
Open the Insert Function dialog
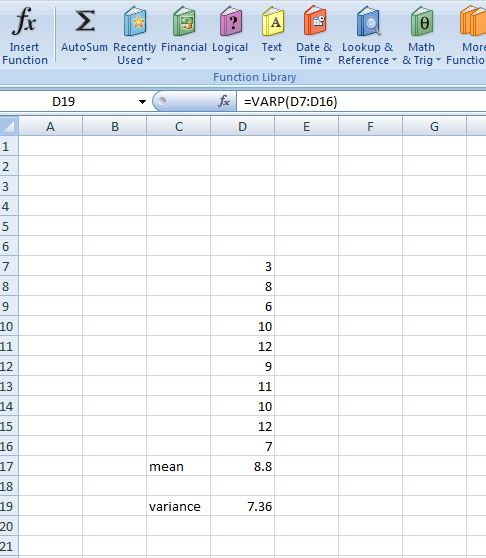point(24,35)
